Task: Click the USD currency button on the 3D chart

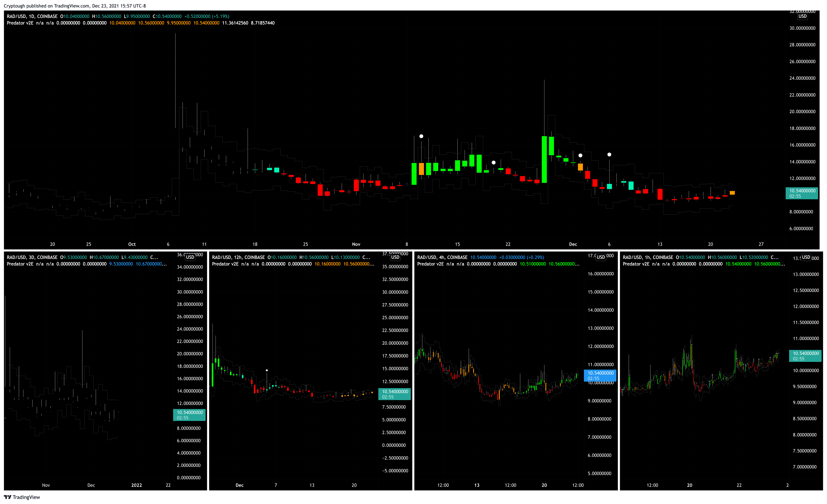Action: coord(190,257)
